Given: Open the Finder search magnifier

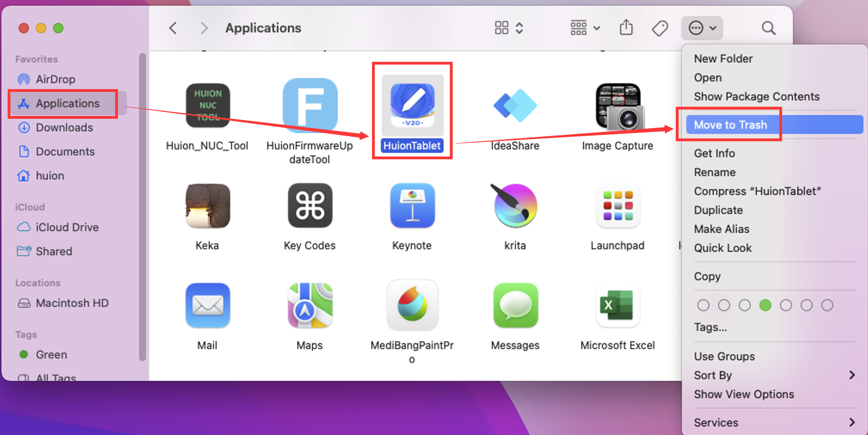Looking at the screenshot, I should (768, 28).
